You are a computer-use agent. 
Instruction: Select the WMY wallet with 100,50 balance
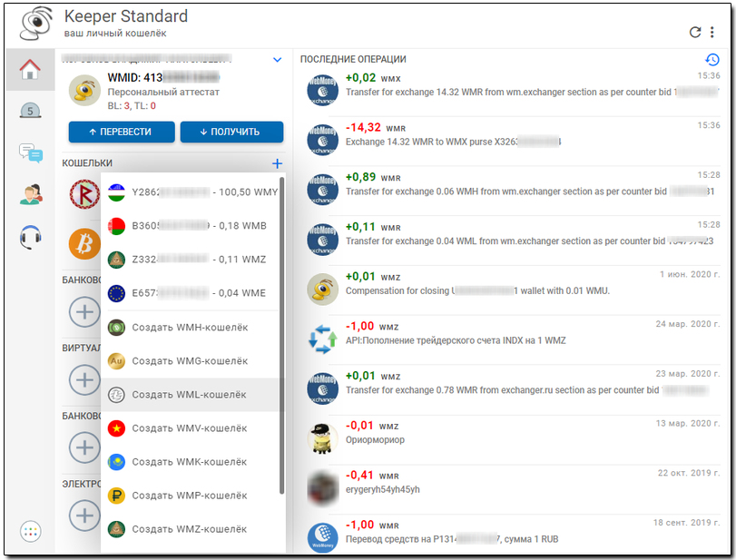[x=191, y=192]
